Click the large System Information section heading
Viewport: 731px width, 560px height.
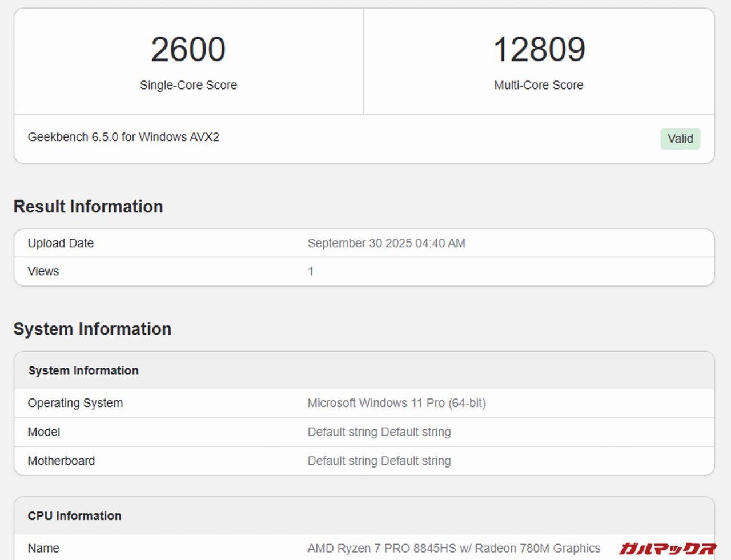tap(92, 329)
